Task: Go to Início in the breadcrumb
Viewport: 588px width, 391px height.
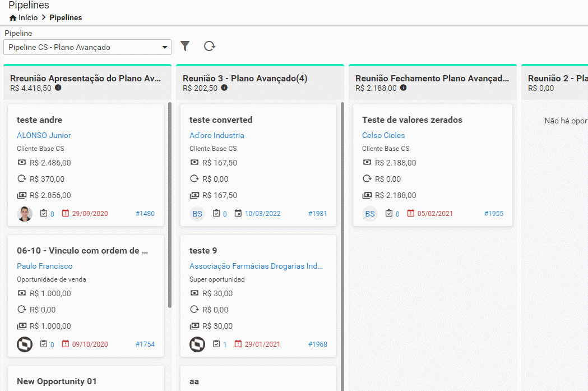Action: [28, 17]
